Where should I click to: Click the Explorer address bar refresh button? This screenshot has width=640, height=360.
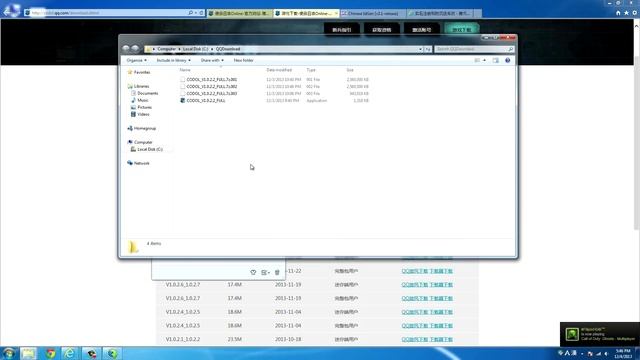click(428, 49)
